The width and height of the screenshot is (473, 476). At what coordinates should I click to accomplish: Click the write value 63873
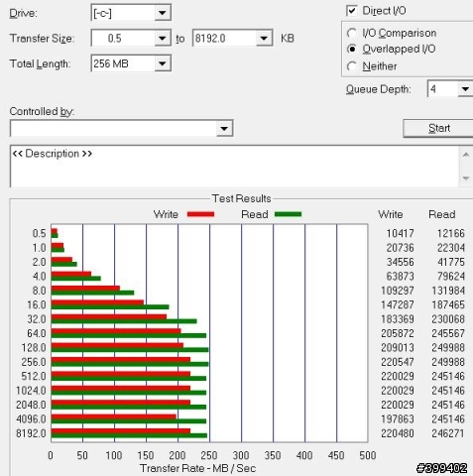coord(400,277)
